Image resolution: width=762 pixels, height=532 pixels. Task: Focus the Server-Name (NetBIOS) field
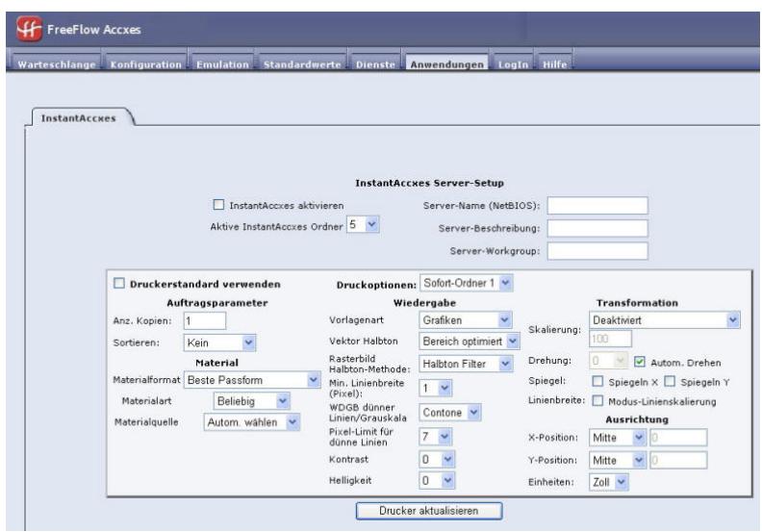597,206
